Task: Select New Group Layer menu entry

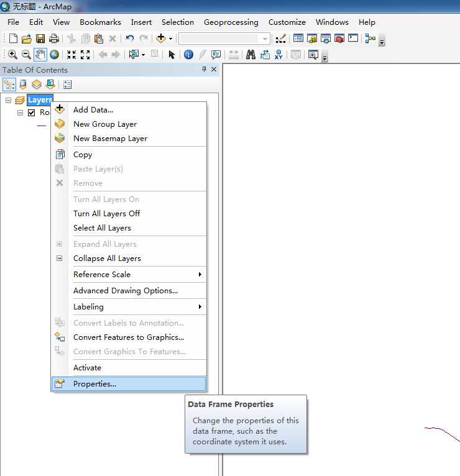Action: [129, 124]
